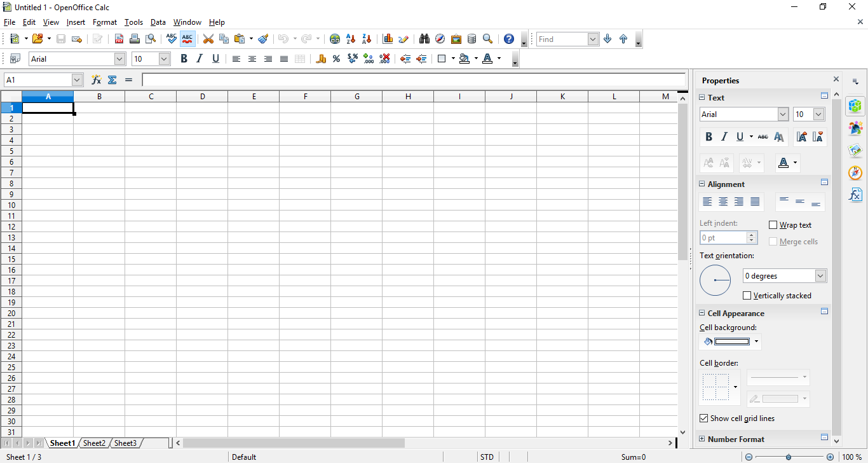Sort the data ascending
868x463 pixels.
[350, 39]
